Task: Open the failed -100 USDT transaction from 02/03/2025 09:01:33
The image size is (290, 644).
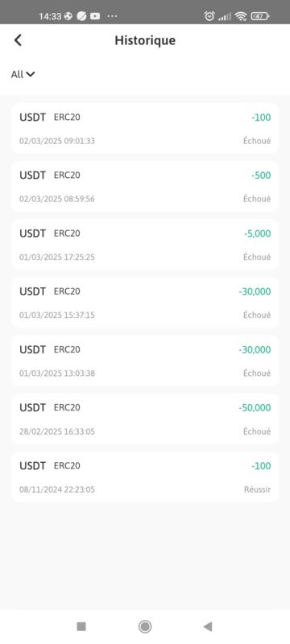Action: tap(144, 128)
